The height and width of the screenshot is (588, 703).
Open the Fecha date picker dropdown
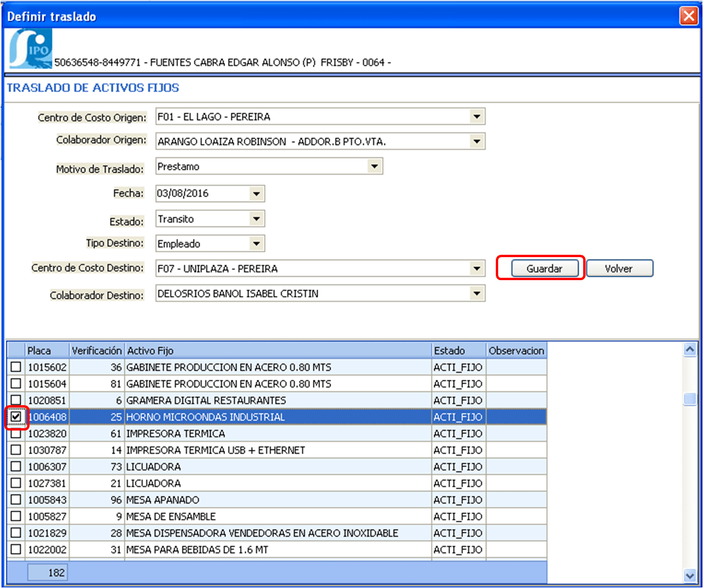[256, 194]
